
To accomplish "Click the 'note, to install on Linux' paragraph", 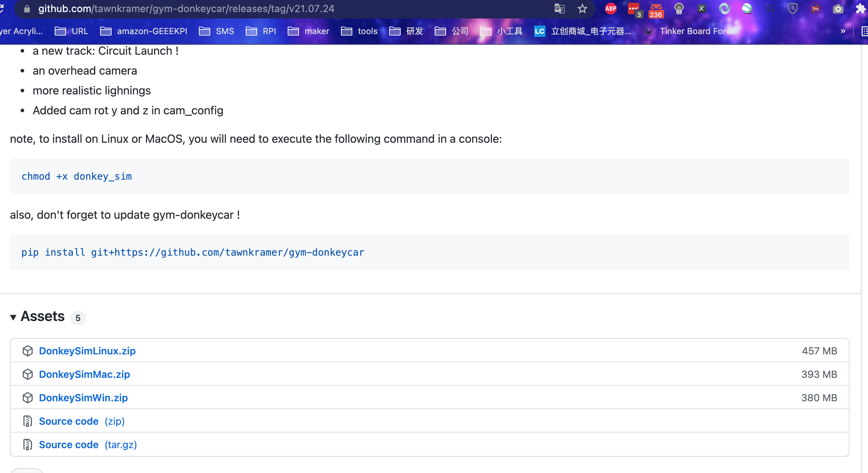I will point(256,139).
